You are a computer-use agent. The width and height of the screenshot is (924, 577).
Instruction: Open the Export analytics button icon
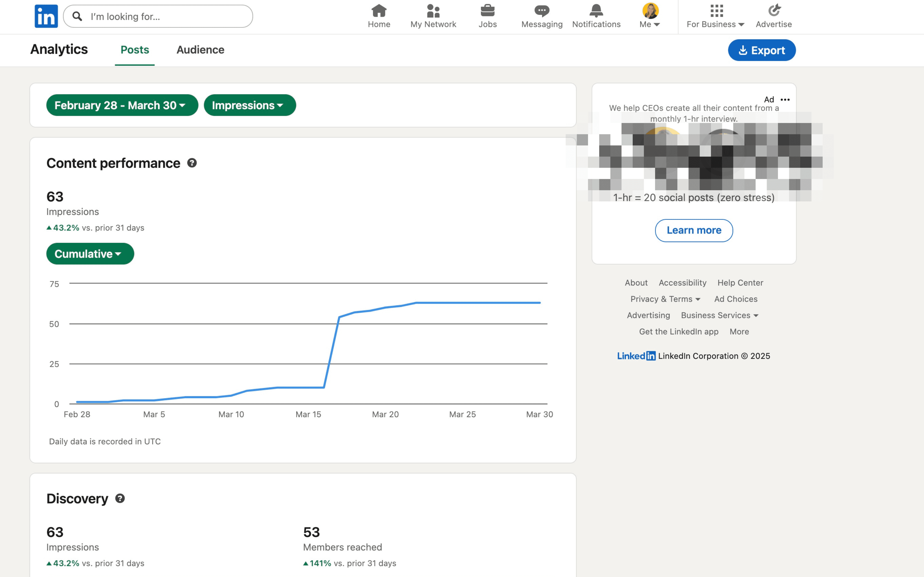coord(743,50)
